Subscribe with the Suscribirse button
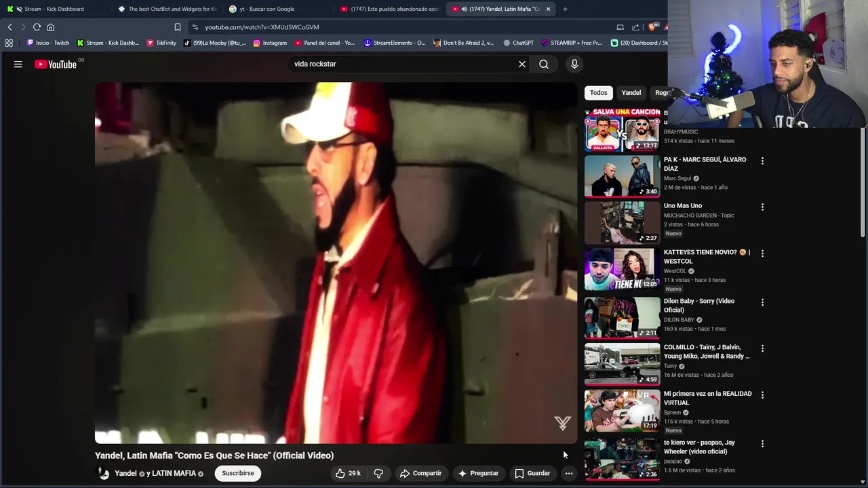Image resolution: width=868 pixels, height=488 pixels. coord(238,473)
